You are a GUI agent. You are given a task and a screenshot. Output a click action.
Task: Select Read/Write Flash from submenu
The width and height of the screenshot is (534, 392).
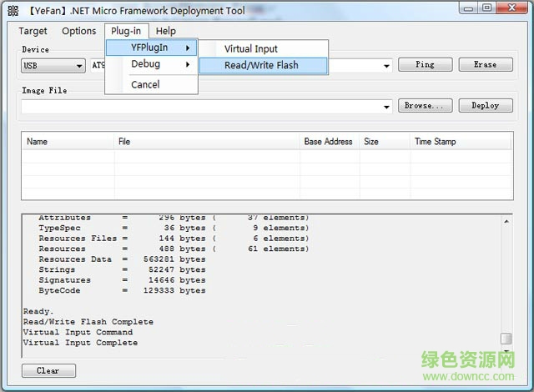[261, 65]
